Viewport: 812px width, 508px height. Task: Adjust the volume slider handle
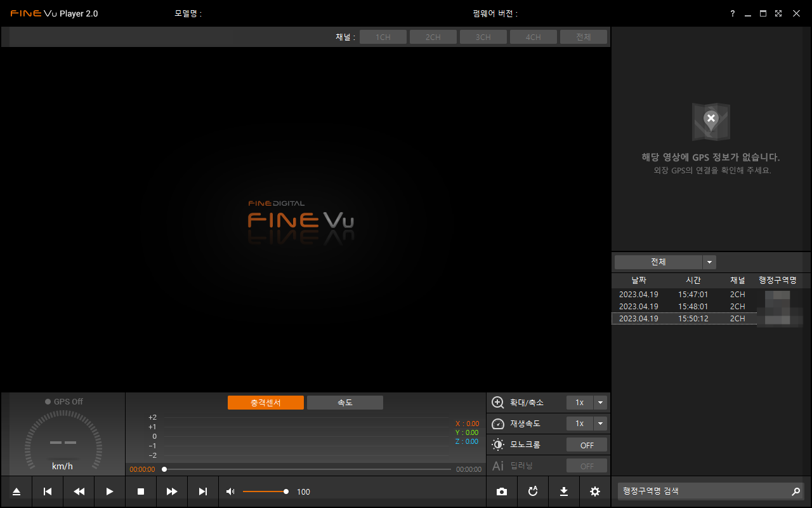(286, 491)
